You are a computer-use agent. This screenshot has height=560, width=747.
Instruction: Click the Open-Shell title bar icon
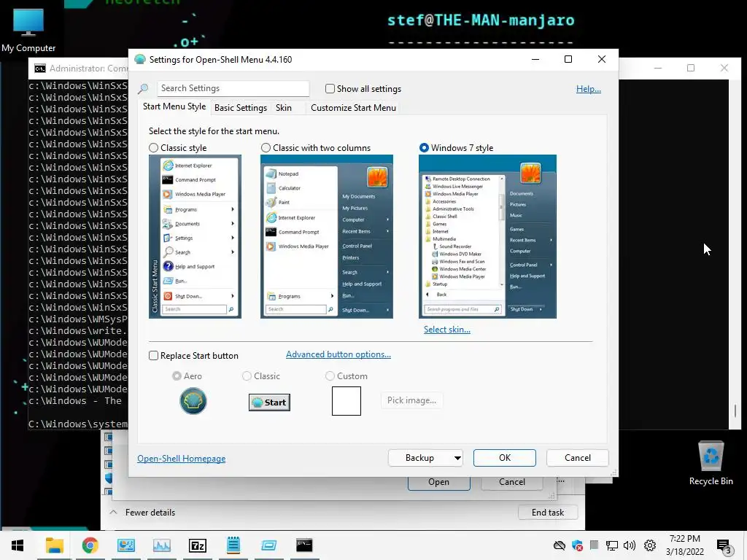(139, 60)
